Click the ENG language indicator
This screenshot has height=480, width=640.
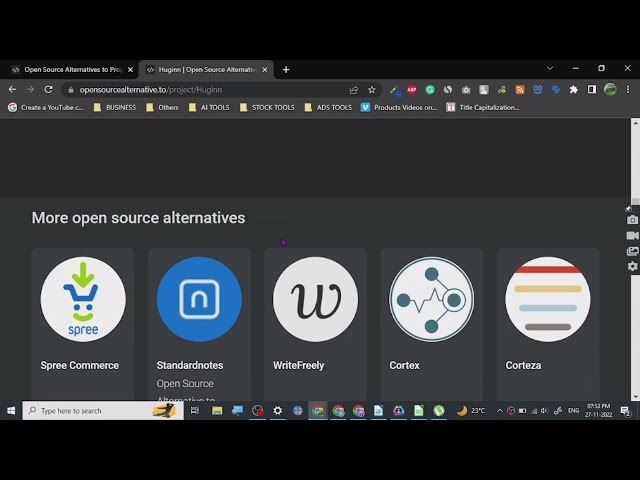tap(573, 411)
